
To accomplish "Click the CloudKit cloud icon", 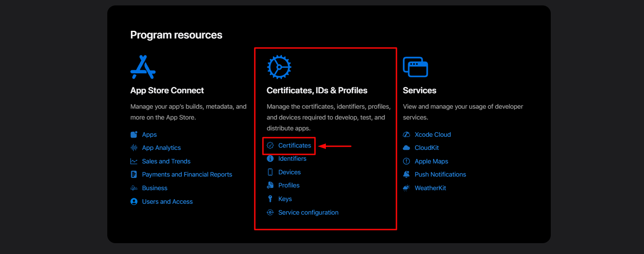I will coord(406,148).
